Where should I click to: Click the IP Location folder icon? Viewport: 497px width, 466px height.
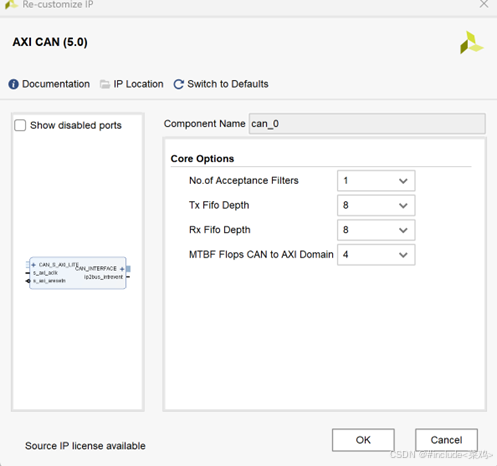(105, 84)
